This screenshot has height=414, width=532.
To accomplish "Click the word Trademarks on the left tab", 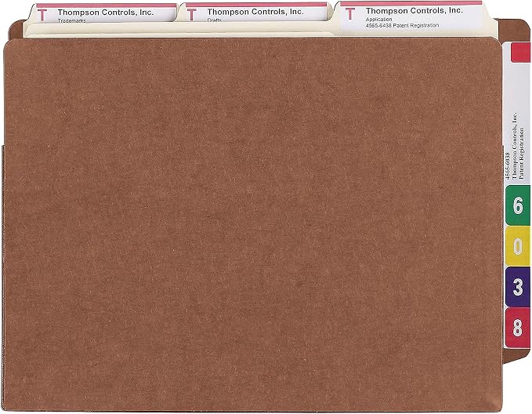I will [71, 21].
